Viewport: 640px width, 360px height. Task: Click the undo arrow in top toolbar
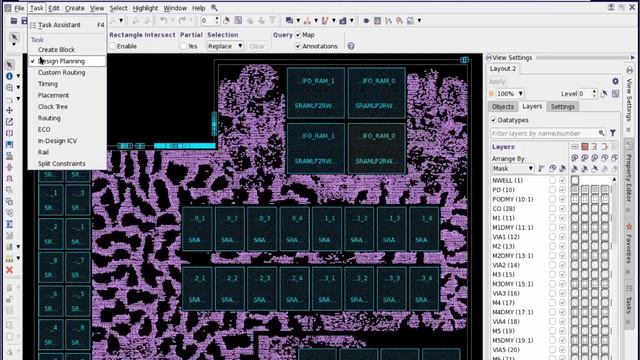coord(163,20)
